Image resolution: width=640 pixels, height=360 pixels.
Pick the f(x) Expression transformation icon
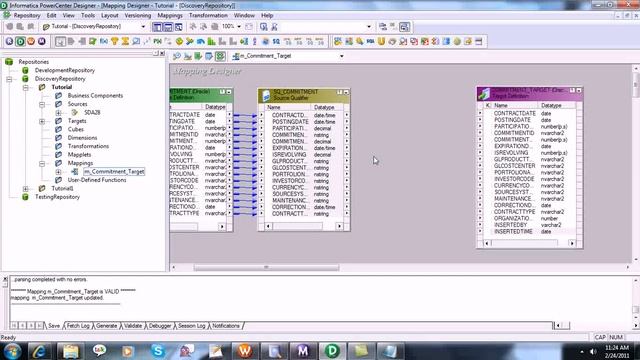104,41
